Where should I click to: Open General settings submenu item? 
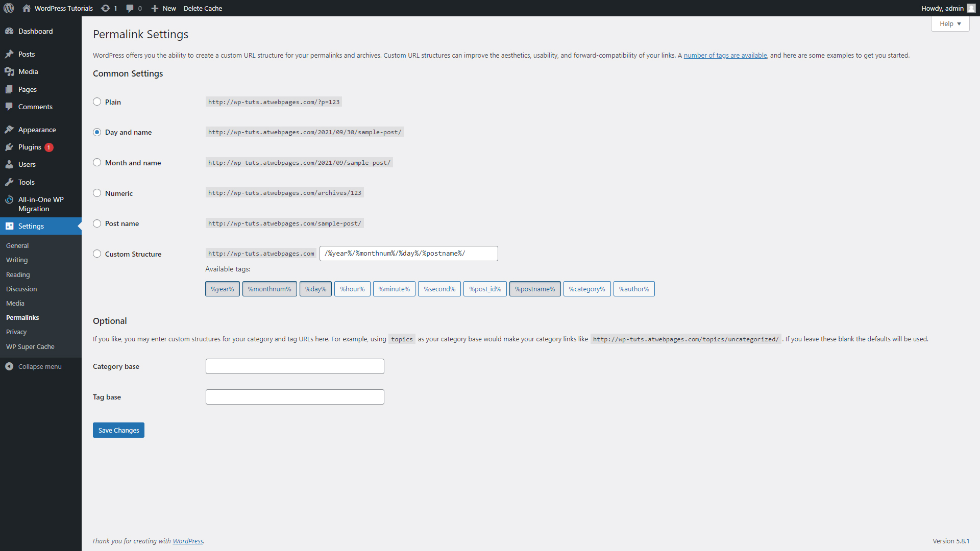17,245
